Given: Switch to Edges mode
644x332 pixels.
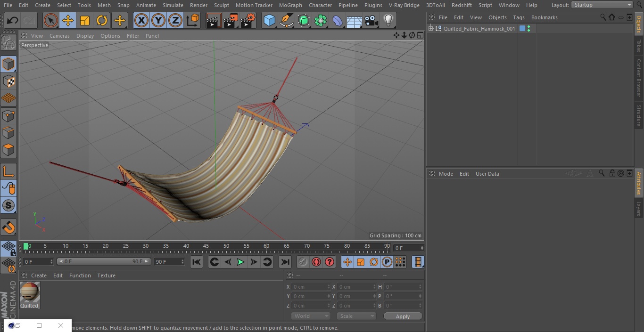Looking at the screenshot, I should (9, 133).
